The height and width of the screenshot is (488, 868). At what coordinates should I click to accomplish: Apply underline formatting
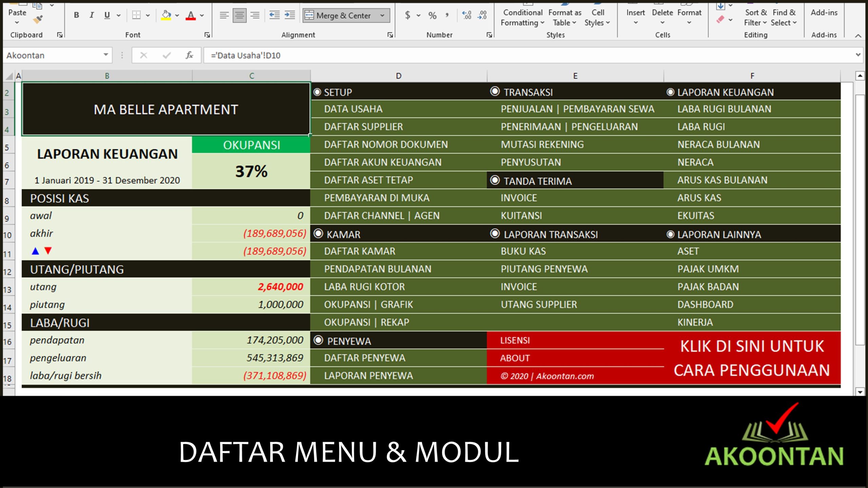[106, 15]
